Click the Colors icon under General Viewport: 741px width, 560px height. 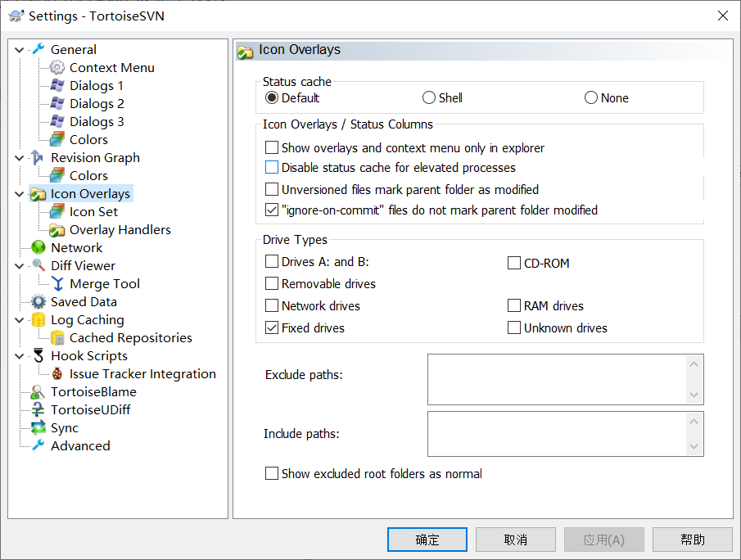[x=57, y=139]
